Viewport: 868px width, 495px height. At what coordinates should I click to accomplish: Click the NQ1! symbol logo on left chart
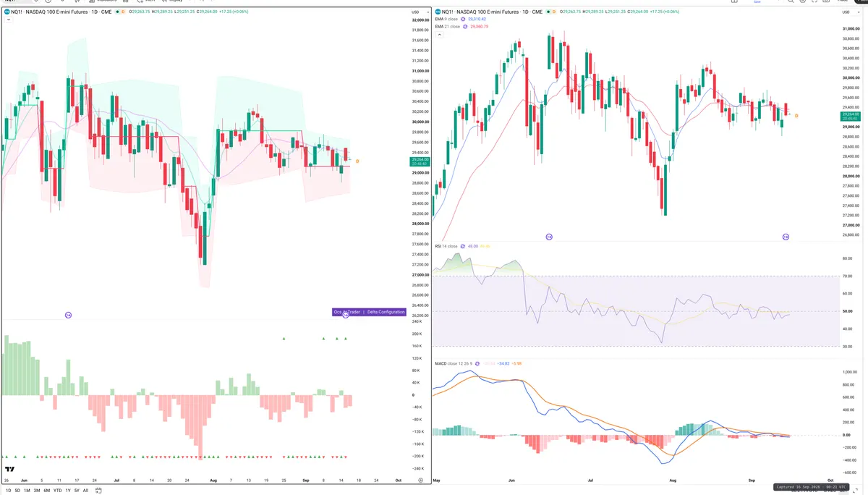pyautogui.click(x=8, y=12)
